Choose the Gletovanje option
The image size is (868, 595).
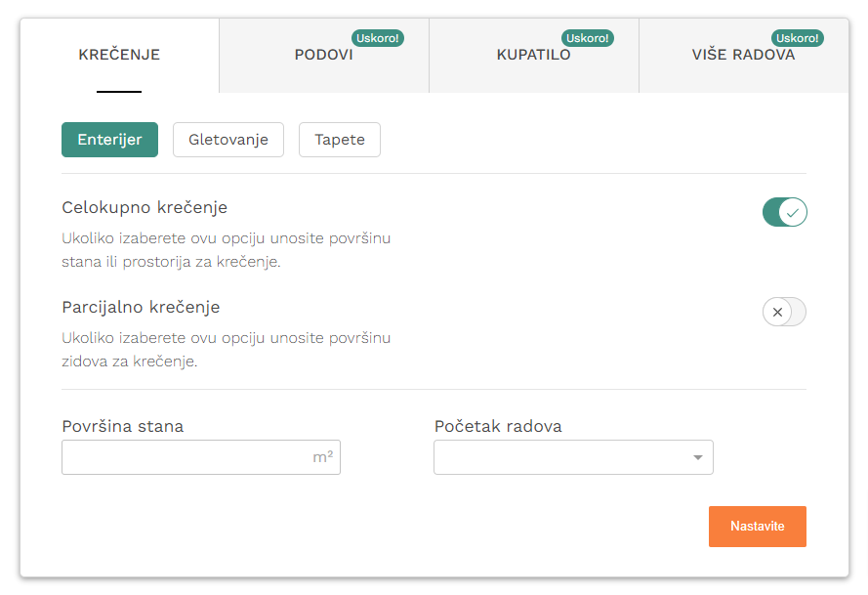coord(228,140)
